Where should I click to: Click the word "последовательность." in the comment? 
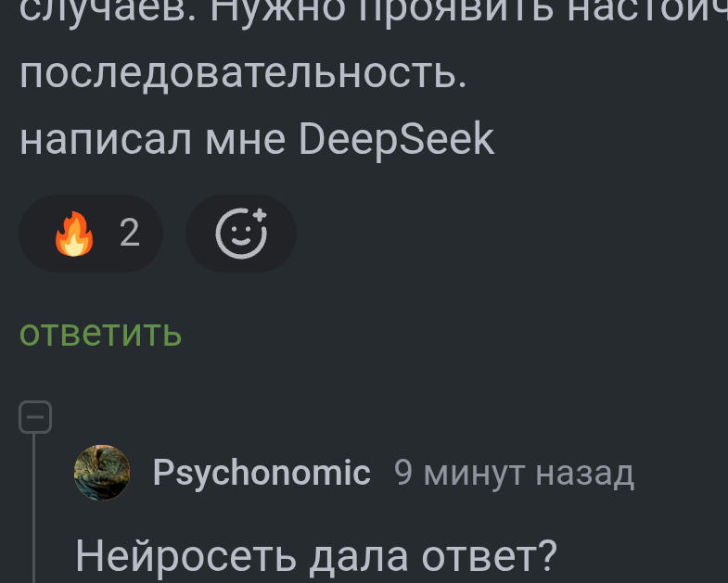pyautogui.click(x=243, y=75)
